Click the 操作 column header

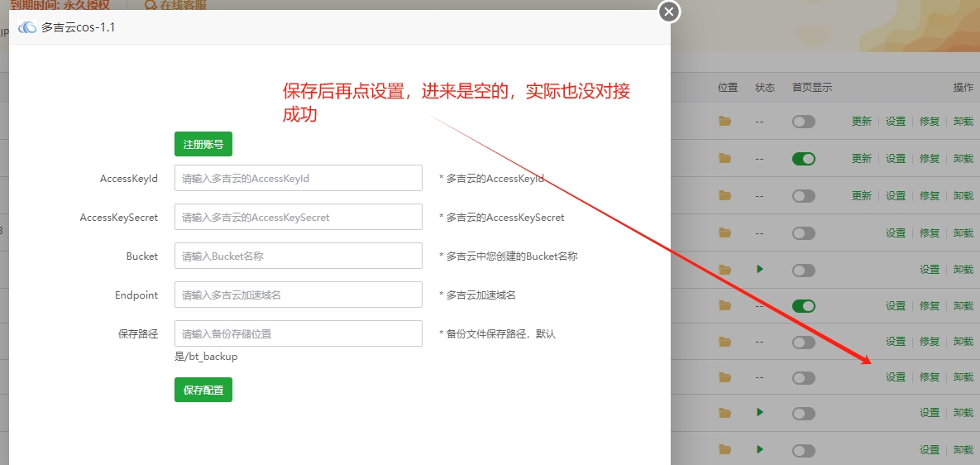963,88
